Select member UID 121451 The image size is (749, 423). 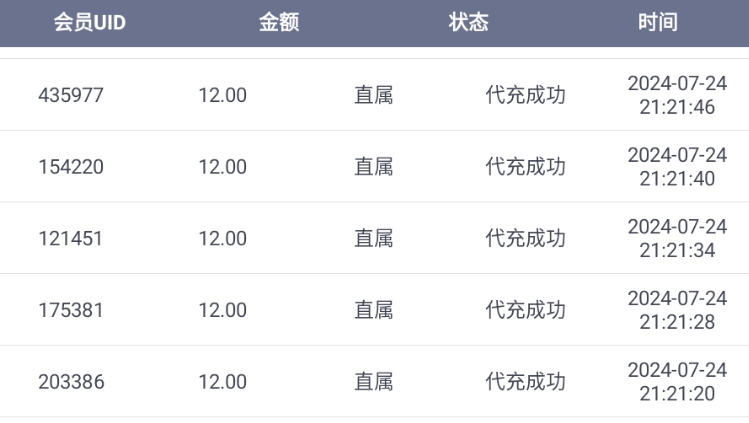pos(71,239)
